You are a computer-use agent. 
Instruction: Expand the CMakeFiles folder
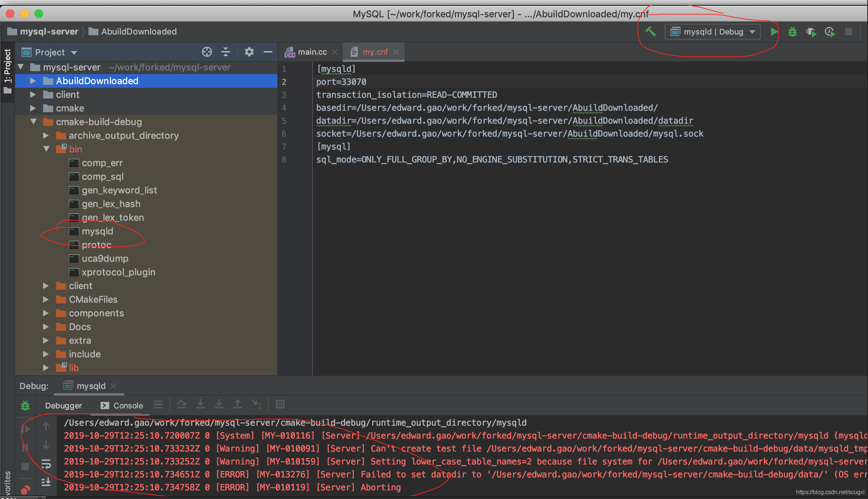coord(46,299)
